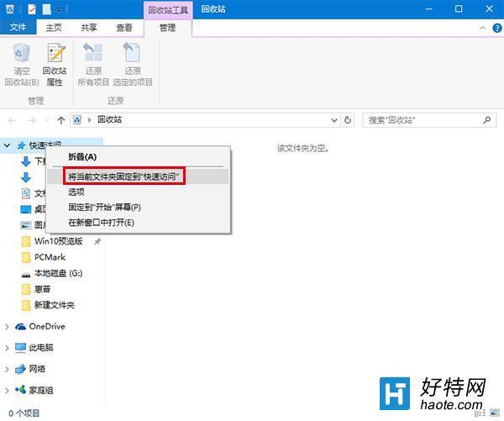Click the Properties quick access toolbar icon

tap(32, 9)
